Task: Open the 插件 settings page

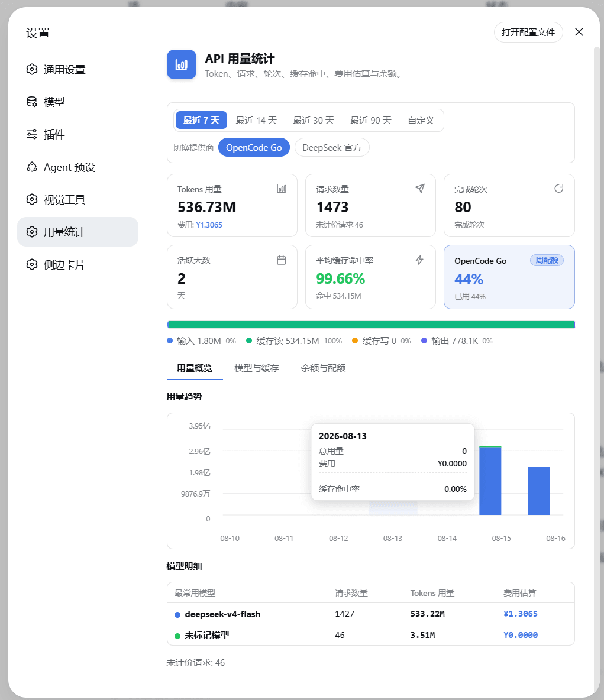Action: pyautogui.click(x=77, y=134)
